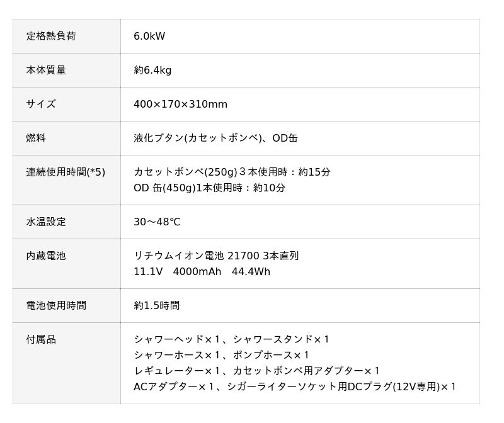Click the 約6.4kg weight value
This screenshot has height=423, width=504.
[152, 70]
